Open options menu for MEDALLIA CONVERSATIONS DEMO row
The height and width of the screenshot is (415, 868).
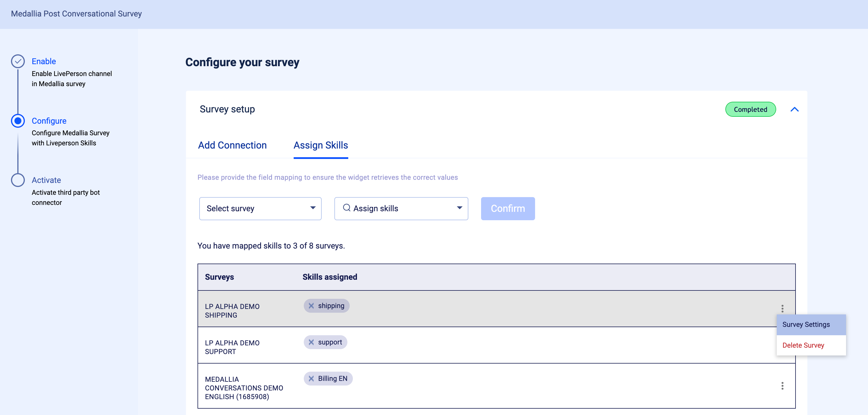point(782,386)
